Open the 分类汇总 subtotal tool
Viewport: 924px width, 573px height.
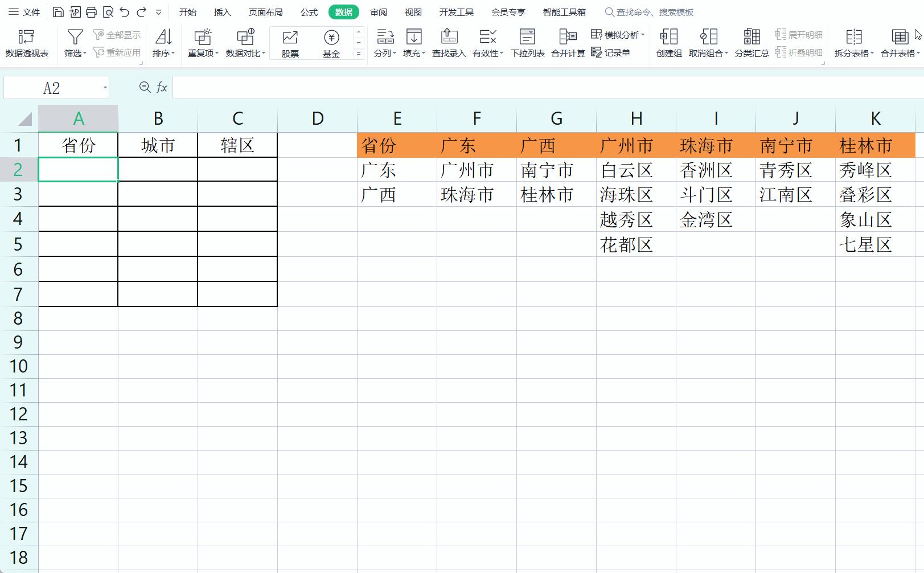[752, 43]
